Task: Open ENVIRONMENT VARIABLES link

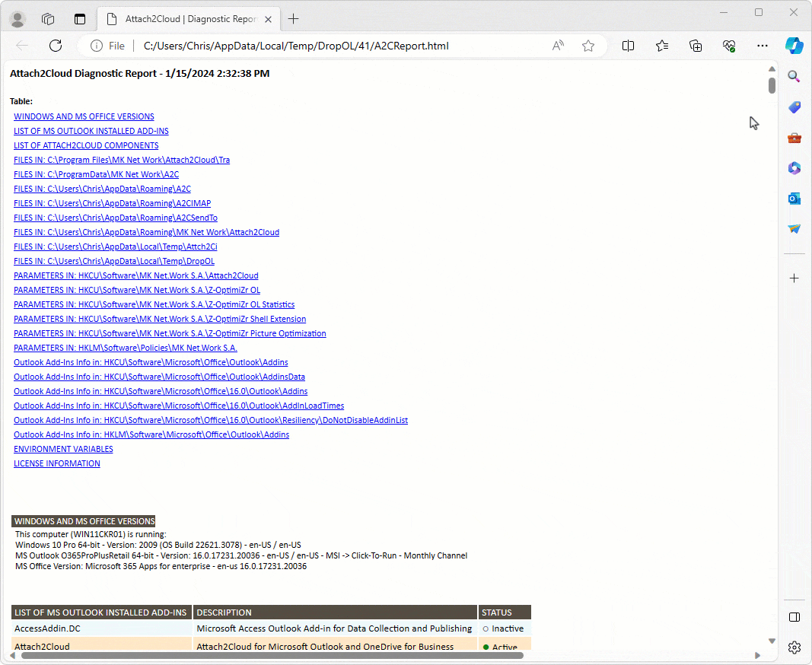Action: [63, 450]
